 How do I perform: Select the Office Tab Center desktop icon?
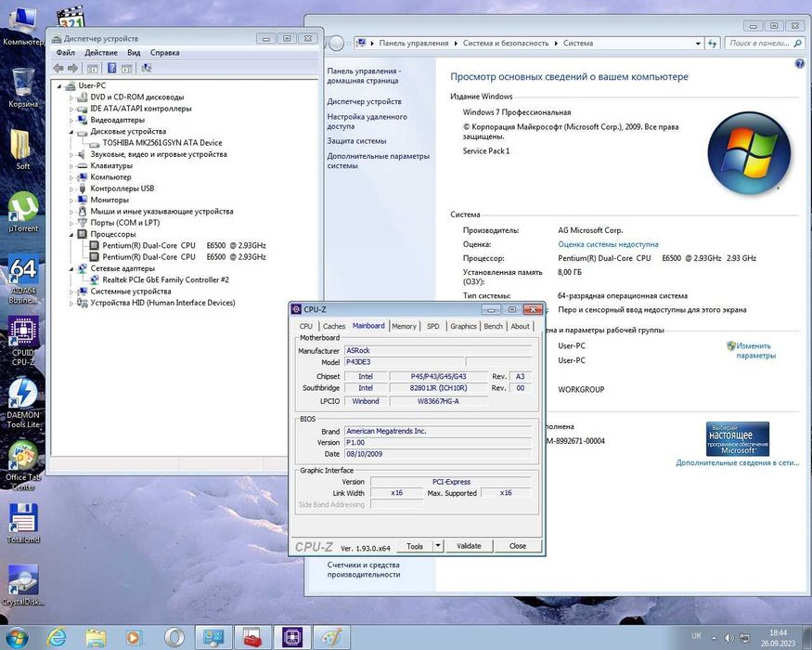pyautogui.click(x=23, y=465)
